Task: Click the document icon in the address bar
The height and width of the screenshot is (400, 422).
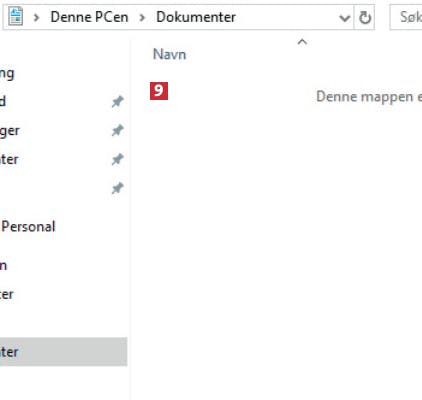Action: pyautogui.click(x=16, y=17)
